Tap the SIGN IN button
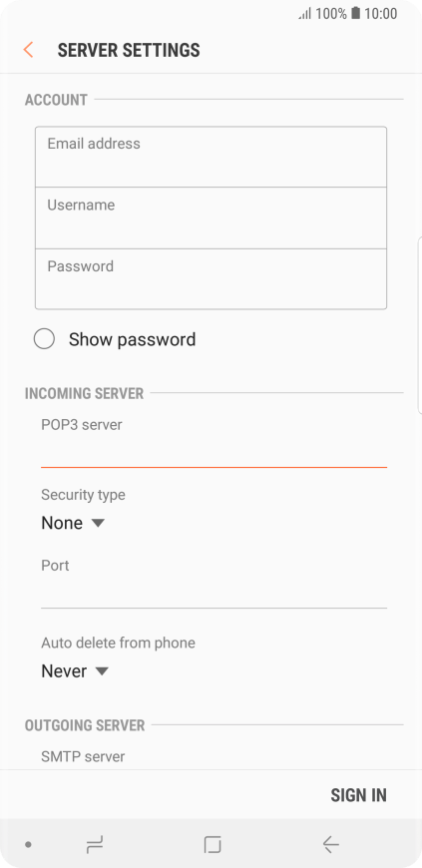This screenshot has width=422, height=868. [358, 795]
